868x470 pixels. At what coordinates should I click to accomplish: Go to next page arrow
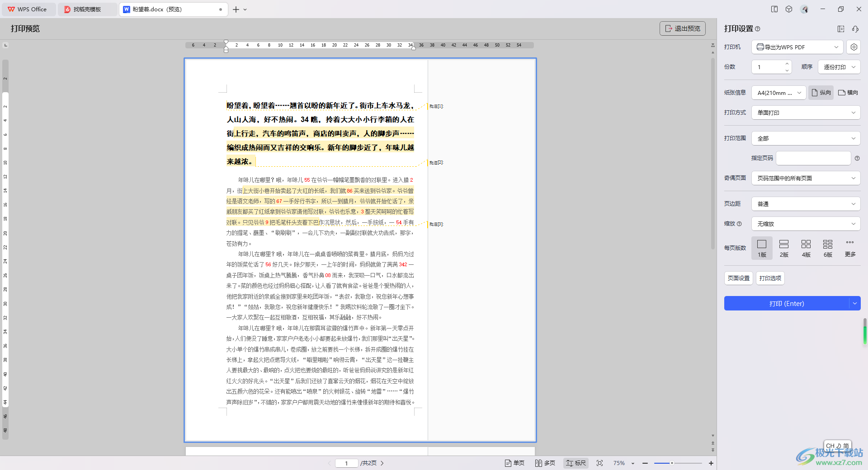[x=382, y=463]
